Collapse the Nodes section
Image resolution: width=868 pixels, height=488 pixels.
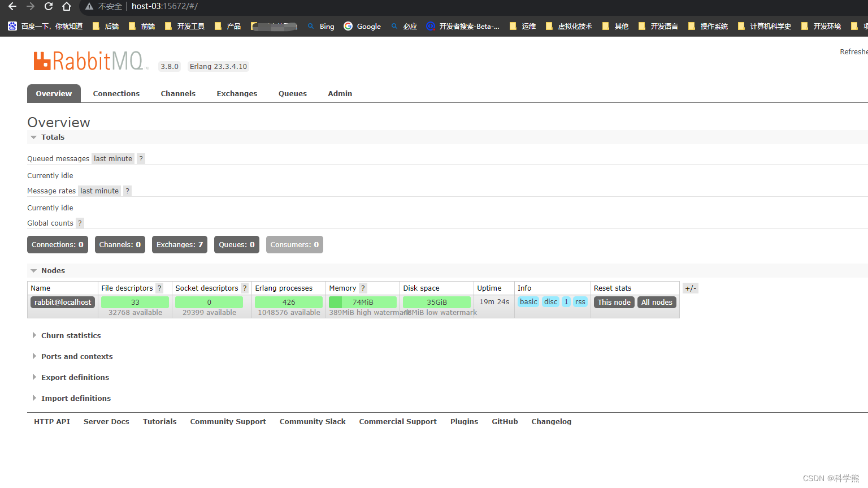47,270
